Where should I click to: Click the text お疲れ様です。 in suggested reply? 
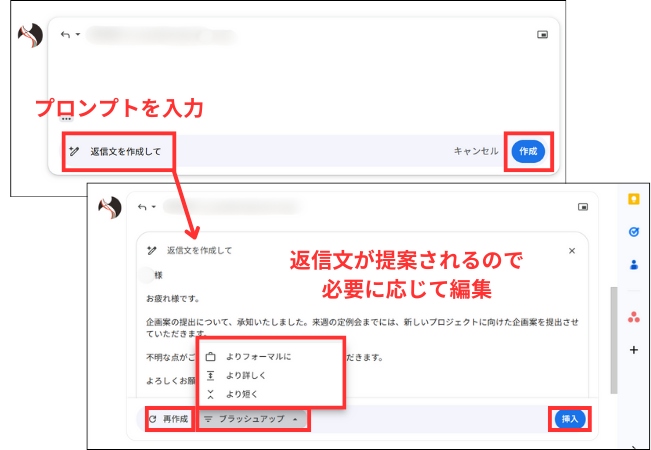[173, 299]
